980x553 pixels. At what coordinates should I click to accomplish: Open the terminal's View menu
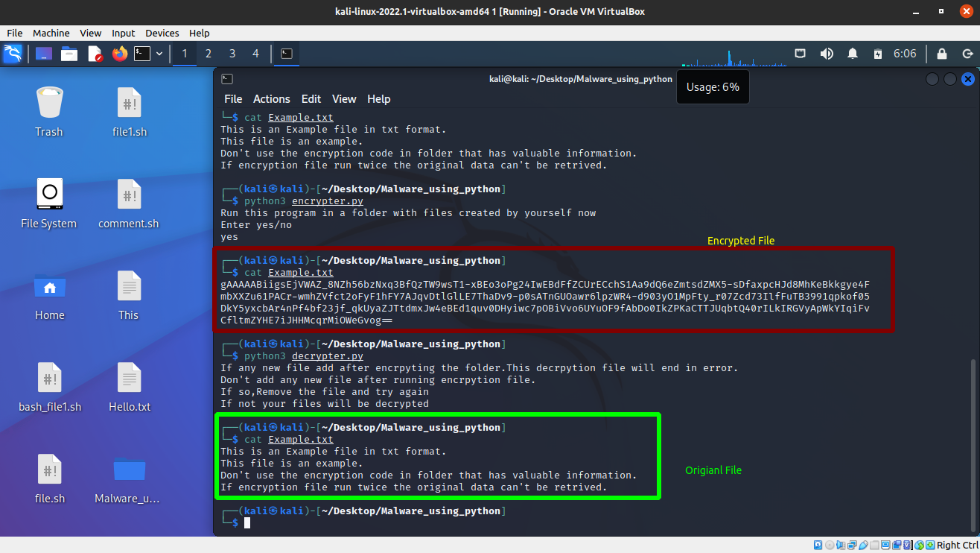(x=344, y=98)
